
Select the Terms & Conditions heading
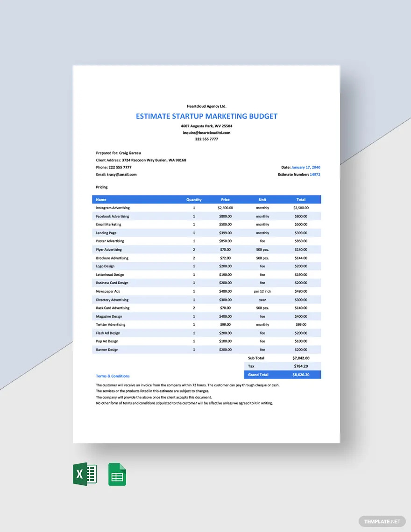(x=112, y=376)
